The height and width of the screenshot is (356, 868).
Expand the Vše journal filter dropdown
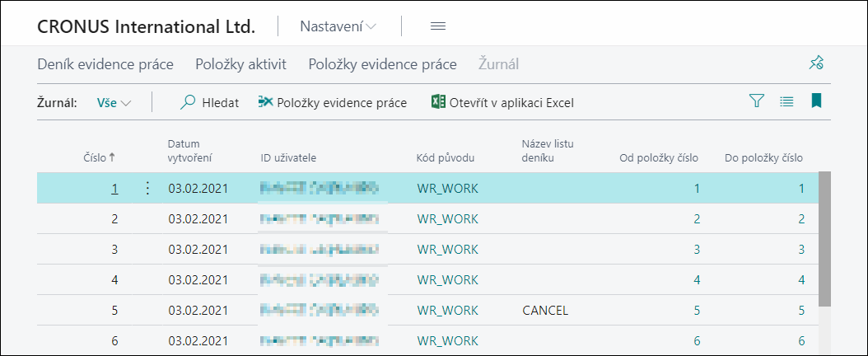coord(114,103)
